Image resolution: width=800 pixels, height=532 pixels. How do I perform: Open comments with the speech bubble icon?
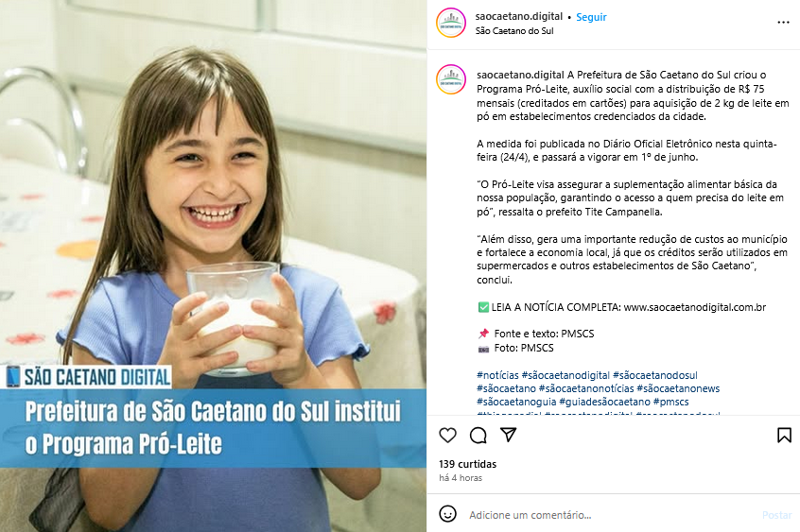click(x=478, y=435)
